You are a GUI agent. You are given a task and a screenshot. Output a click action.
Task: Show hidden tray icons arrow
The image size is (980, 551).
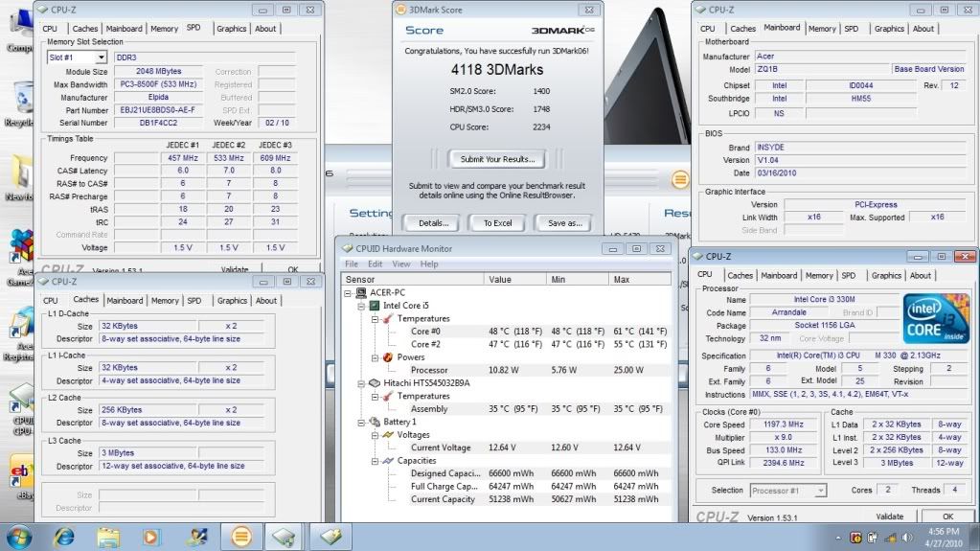click(x=838, y=538)
